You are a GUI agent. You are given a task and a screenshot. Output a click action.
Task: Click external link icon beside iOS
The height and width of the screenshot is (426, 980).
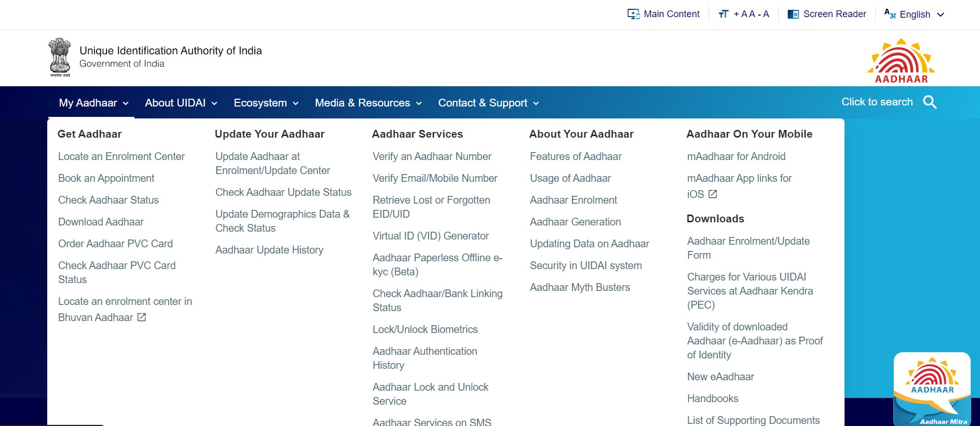click(713, 194)
